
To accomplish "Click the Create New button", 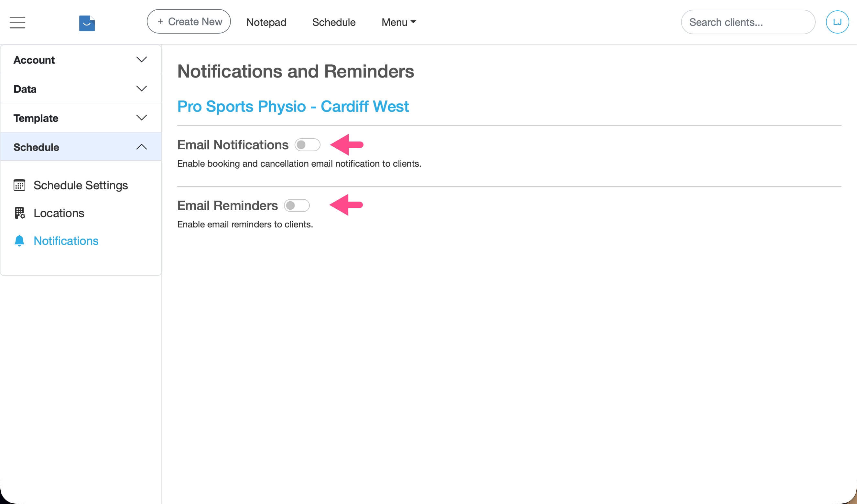I will click(x=189, y=21).
